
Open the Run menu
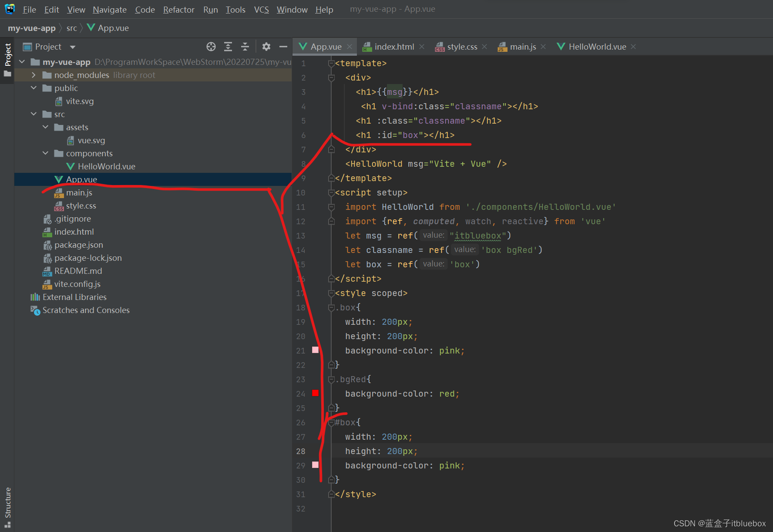(211, 10)
